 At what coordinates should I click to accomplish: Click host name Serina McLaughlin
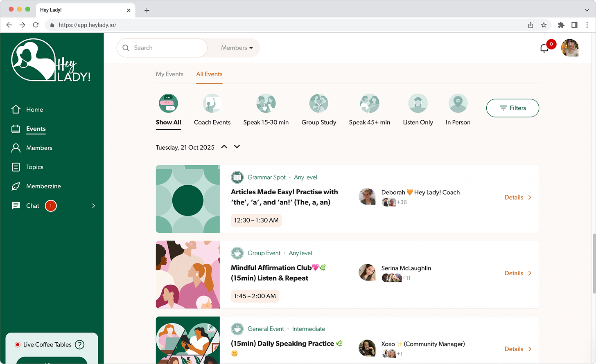coord(406,268)
